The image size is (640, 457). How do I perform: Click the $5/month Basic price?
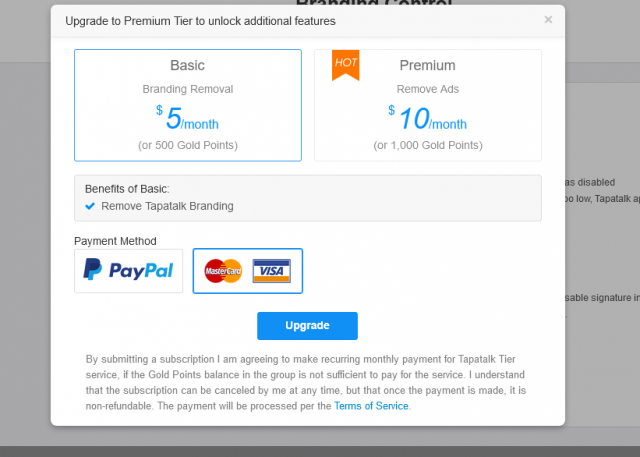[x=187, y=120]
